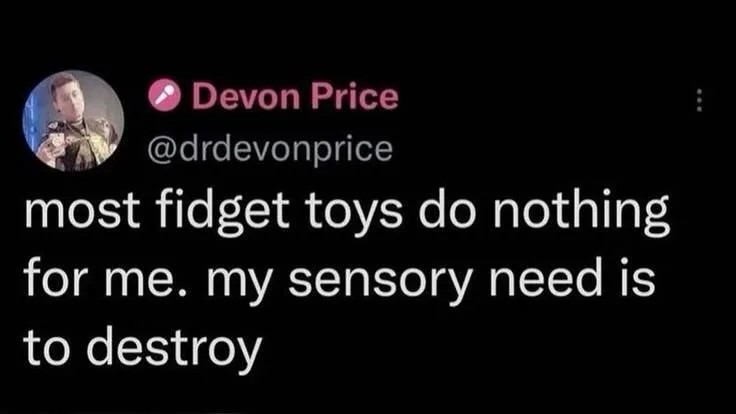Click the pink microphone badge icon
The width and height of the screenshot is (736, 414).
tap(164, 95)
